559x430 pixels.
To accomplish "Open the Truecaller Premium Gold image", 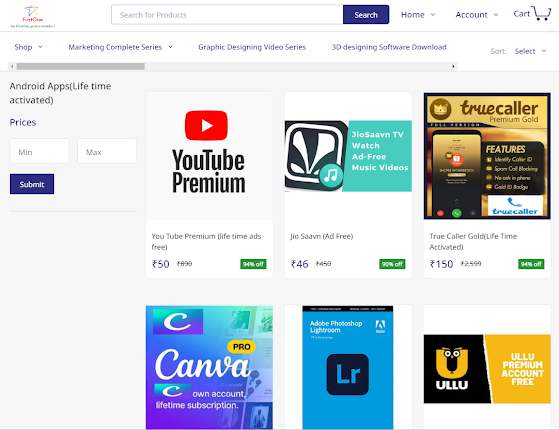I will coord(487,156).
